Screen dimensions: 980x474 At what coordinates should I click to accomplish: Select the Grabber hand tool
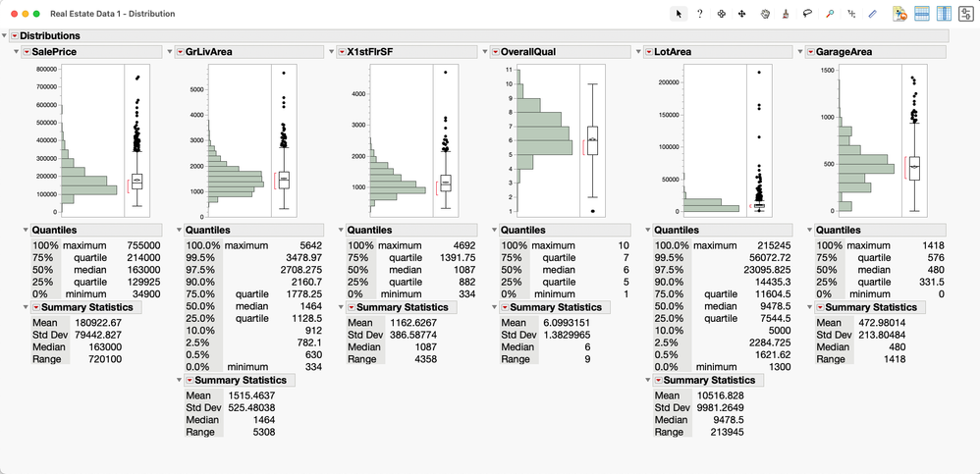point(764,14)
